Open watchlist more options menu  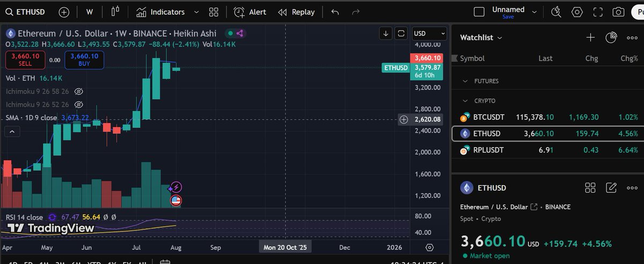point(632,38)
